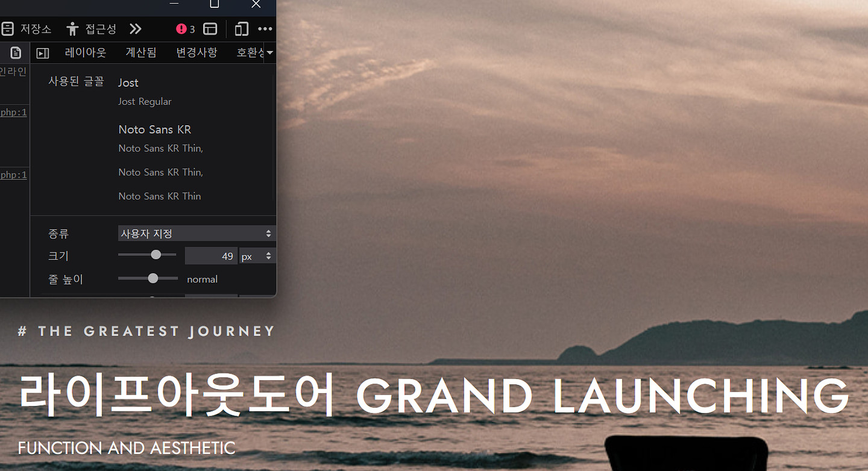Maximize the developer tools window
The height and width of the screenshot is (471, 868).
tap(214, 4)
